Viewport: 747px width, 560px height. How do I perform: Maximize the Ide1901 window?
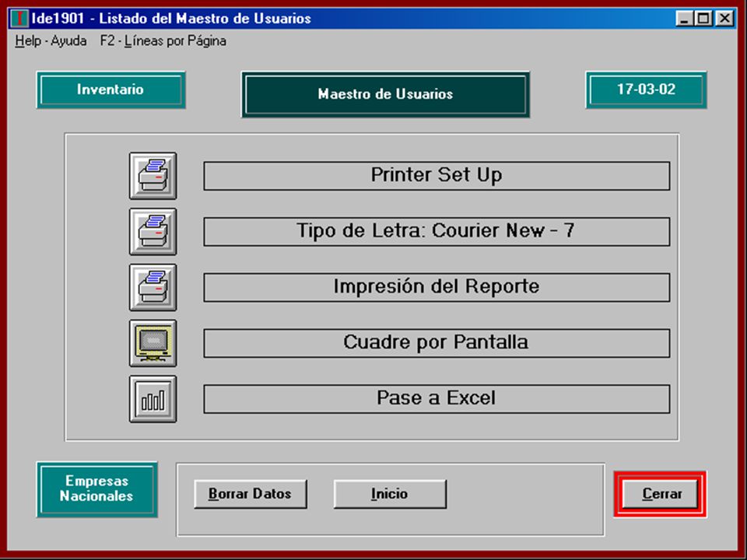click(703, 19)
